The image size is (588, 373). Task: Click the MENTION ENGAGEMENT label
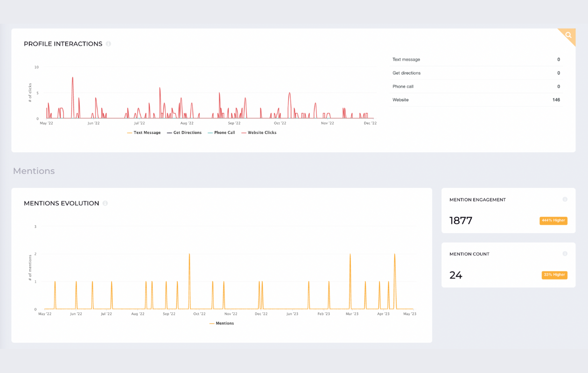(x=477, y=200)
